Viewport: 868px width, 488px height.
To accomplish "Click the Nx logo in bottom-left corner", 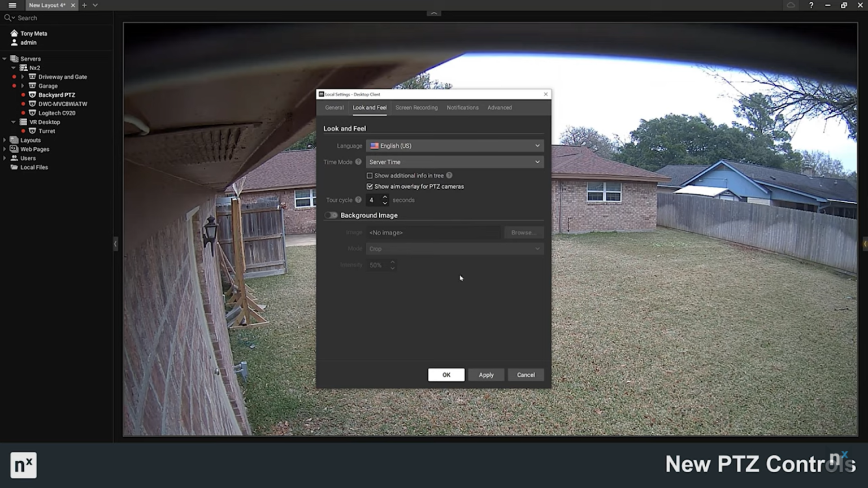I will 23,465.
